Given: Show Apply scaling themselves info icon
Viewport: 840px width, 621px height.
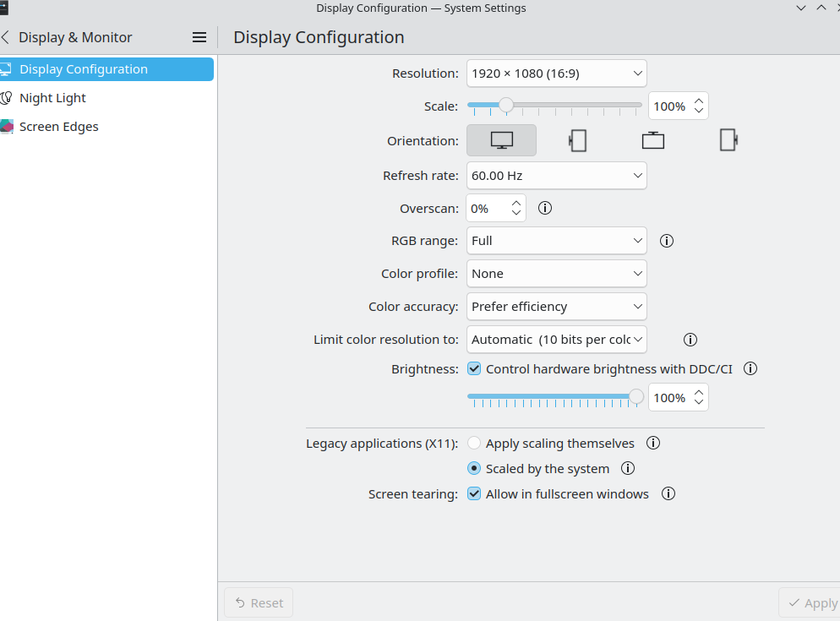Looking at the screenshot, I should click(x=653, y=443).
